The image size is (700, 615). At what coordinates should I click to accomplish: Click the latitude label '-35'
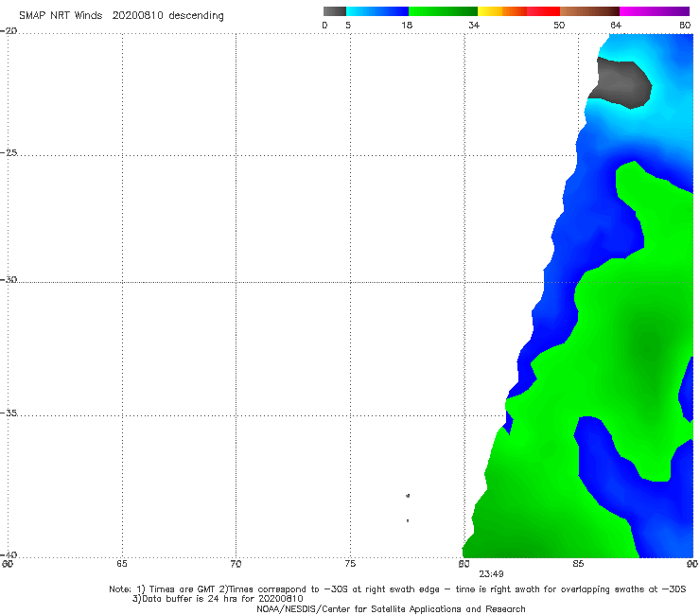tap(9, 413)
